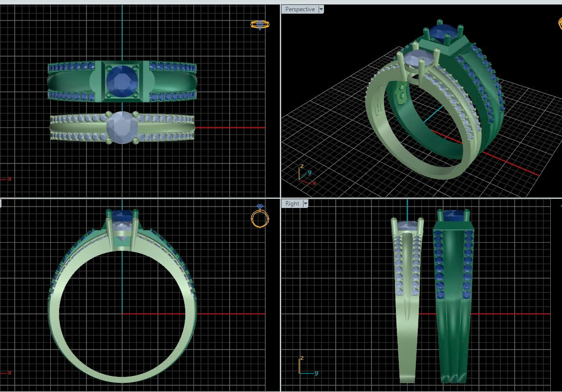Click the Perspective viewport title label
Image resolution: width=562 pixels, height=392 pixels.
300,9
